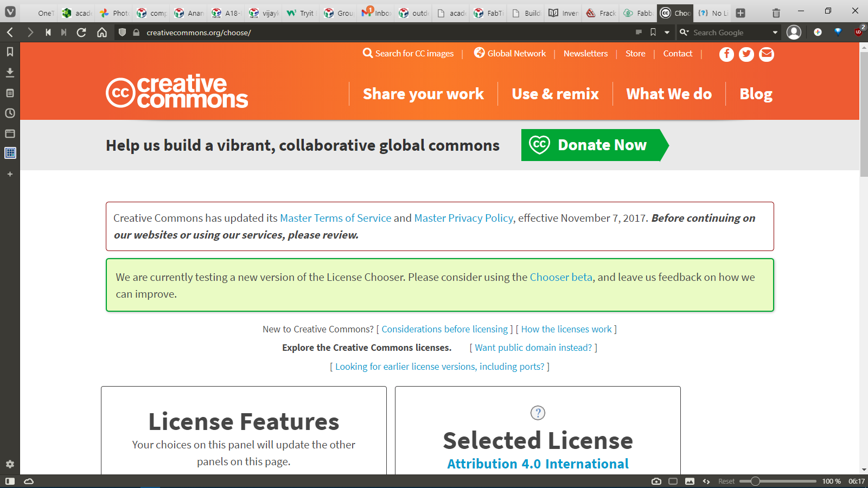Bookmark this page from address bar

653,33
